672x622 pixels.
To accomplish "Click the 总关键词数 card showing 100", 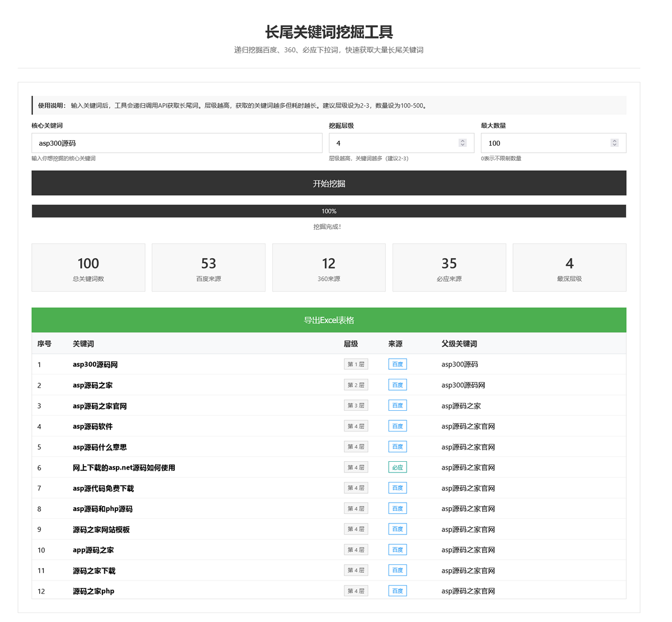I will tap(88, 267).
